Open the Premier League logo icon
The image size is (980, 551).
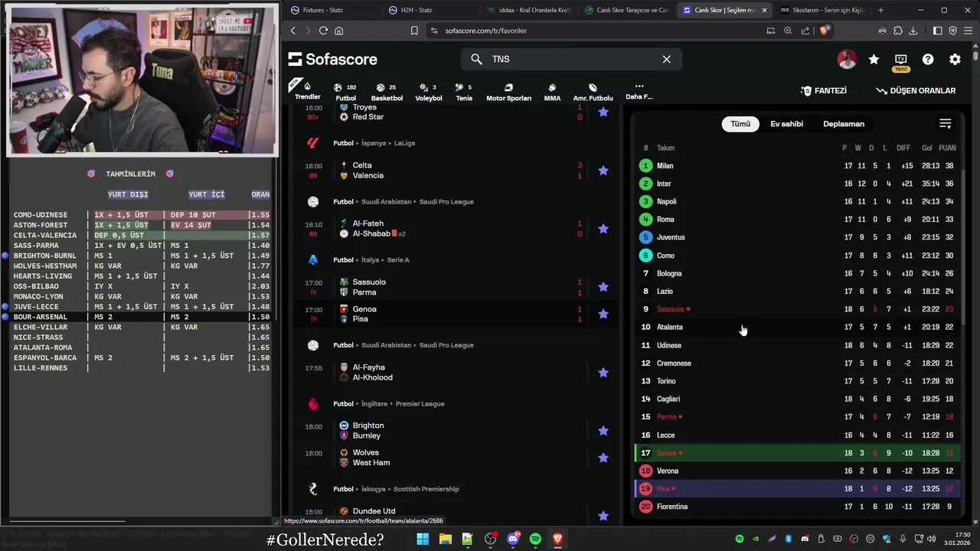click(x=313, y=404)
